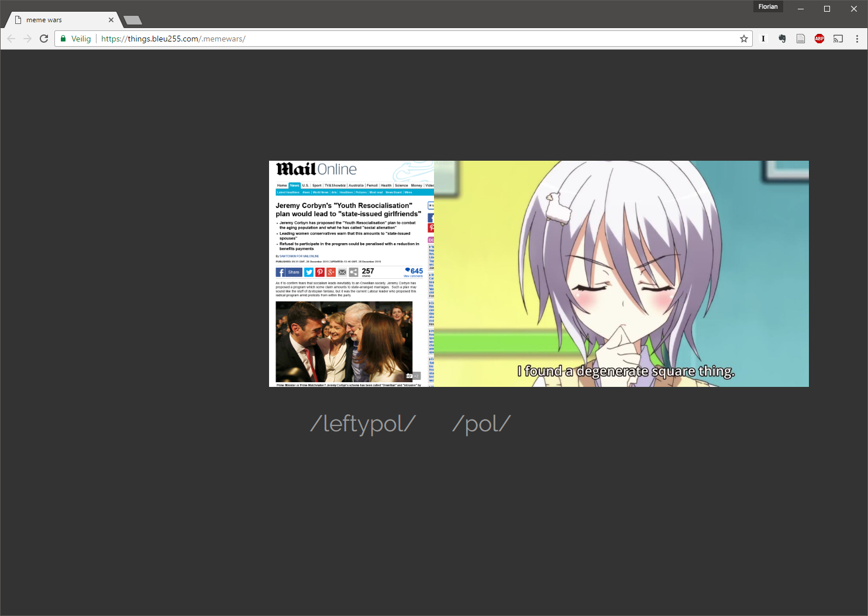
Task: View site info via the green padlock
Action: tap(63, 39)
